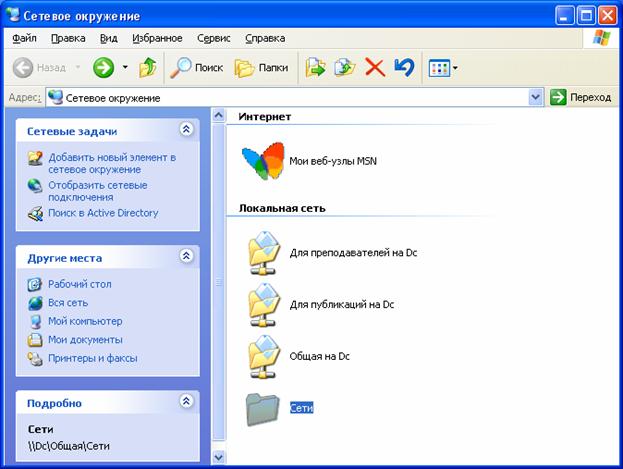Open the Избранное menu
The width and height of the screenshot is (623, 469).
tap(157, 38)
